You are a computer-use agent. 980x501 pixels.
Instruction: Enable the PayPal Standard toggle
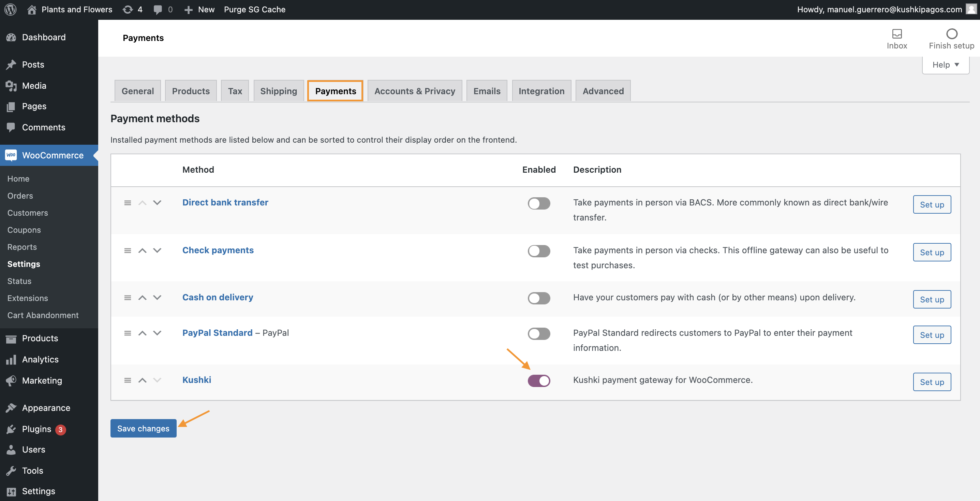click(x=539, y=333)
